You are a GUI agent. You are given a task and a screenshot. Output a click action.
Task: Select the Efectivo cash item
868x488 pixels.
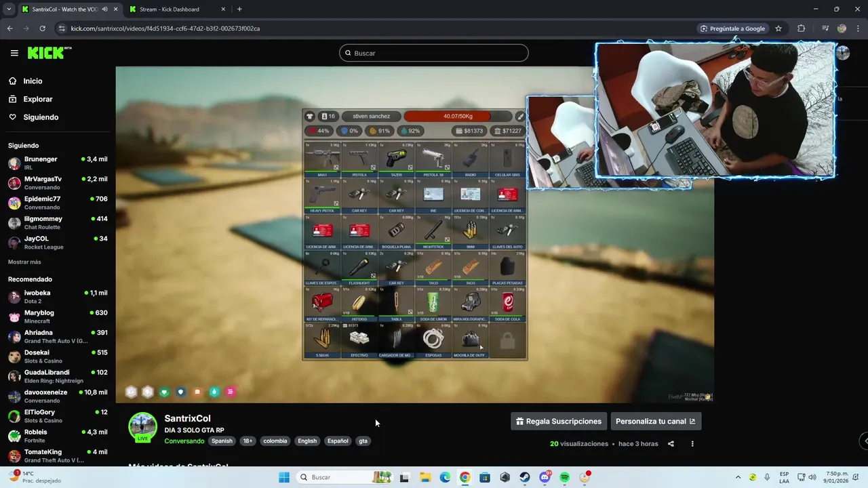point(359,340)
